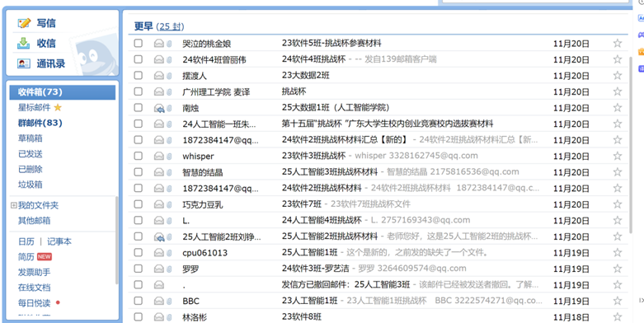Click the envelope icon of L. row
This screenshot has width=644, height=323.
158,220
